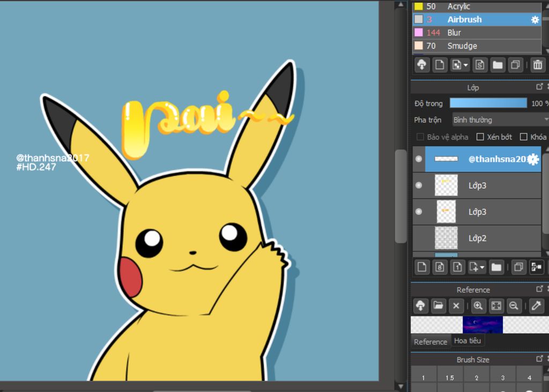
Task: Click the peach Smudge color swatch
Action: (418, 46)
